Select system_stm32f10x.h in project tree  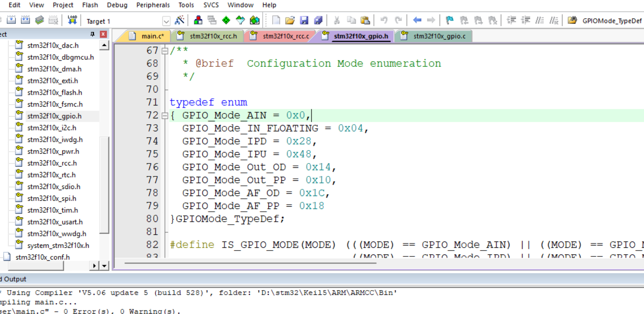pyautogui.click(x=58, y=245)
